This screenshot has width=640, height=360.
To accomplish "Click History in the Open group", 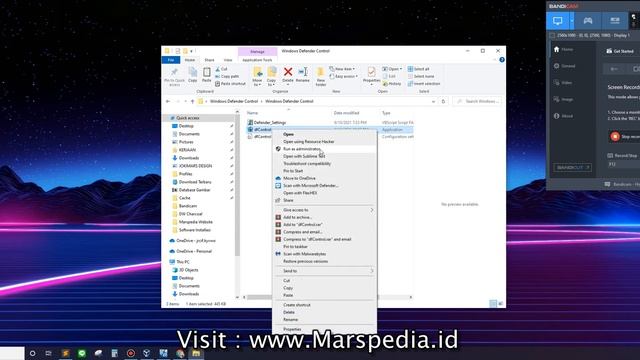I will click(392, 84).
